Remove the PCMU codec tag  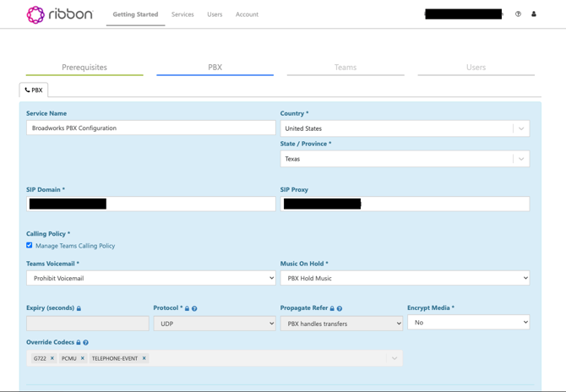[x=82, y=358]
